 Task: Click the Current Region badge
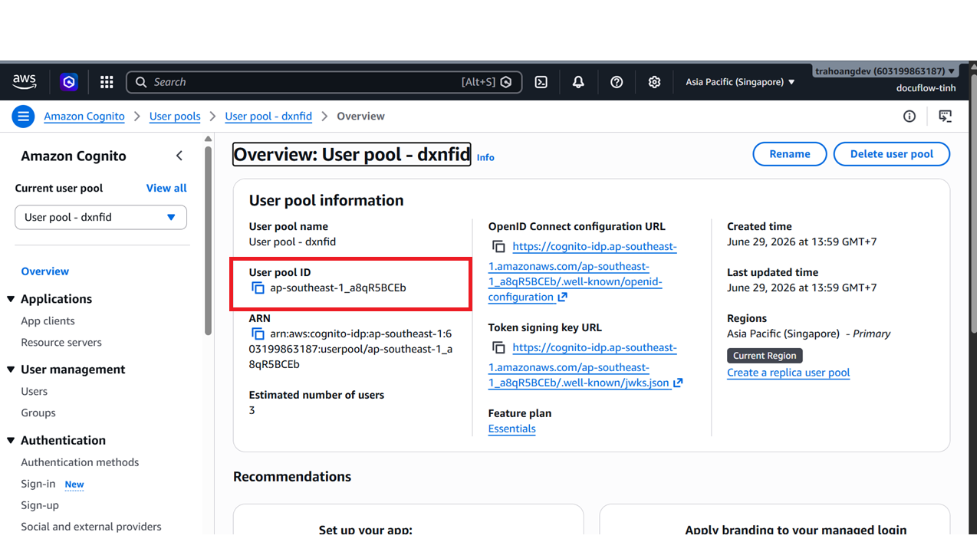(765, 356)
